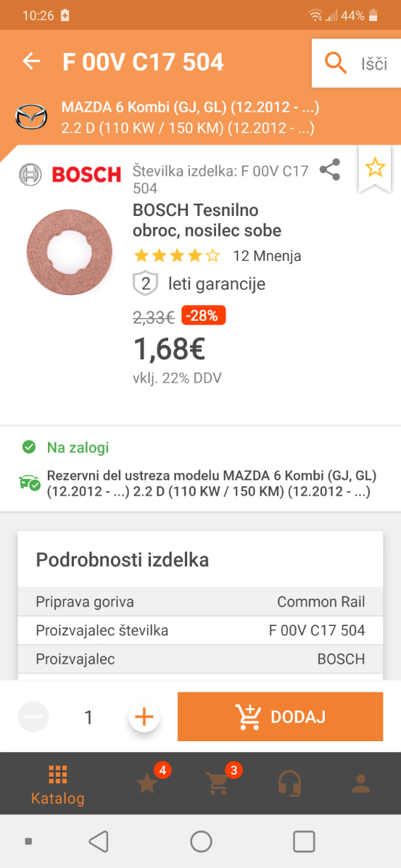Tap the Android home button

[x=201, y=841]
